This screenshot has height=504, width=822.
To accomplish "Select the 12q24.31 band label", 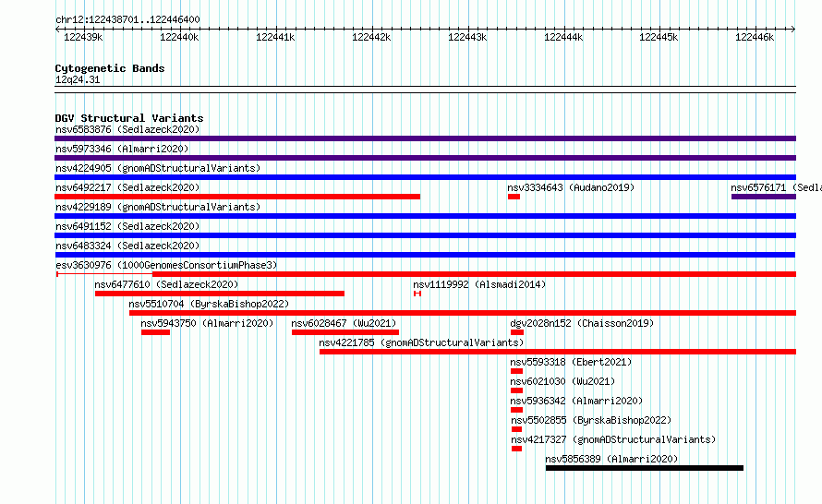I will pyautogui.click(x=78, y=80).
